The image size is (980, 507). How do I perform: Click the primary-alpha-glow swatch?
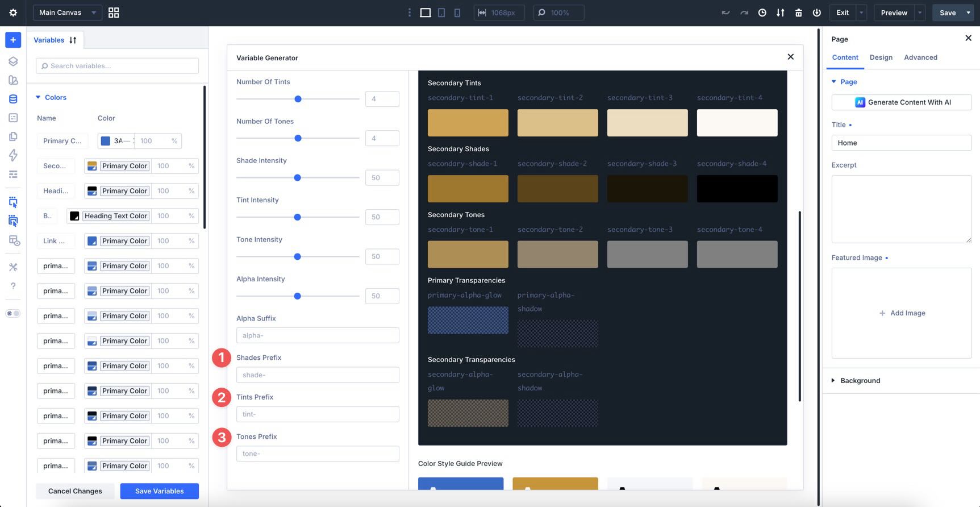468,320
